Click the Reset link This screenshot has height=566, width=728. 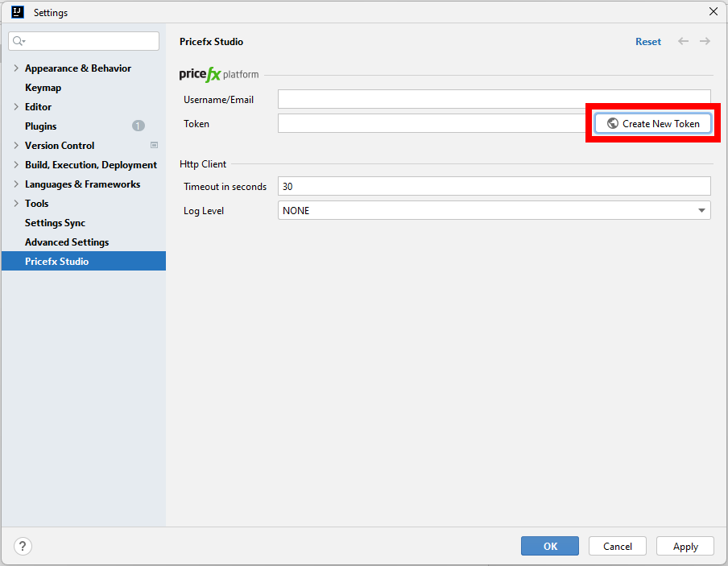pyautogui.click(x=647, y=42)
